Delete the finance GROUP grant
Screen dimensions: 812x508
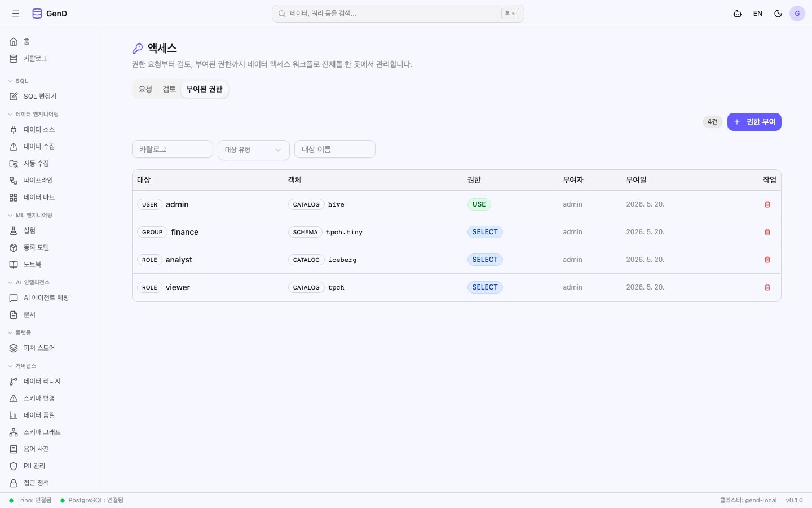(767, 232)
